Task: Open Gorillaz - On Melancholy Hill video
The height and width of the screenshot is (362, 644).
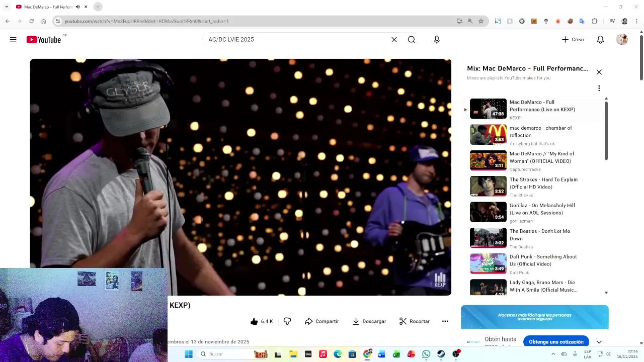Action: click(x=542, y=209)
